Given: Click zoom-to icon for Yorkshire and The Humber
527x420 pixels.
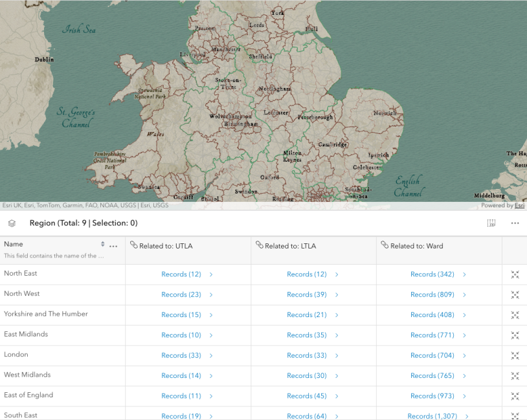Looking at the screenshot, I should pos(515,315).
